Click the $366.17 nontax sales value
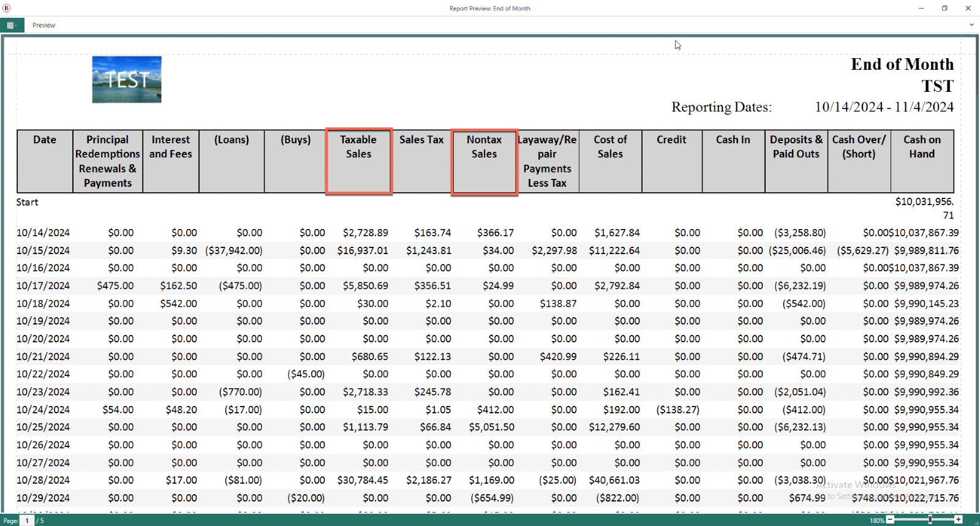This screenshot has height=526, width=980. [496, 233]
